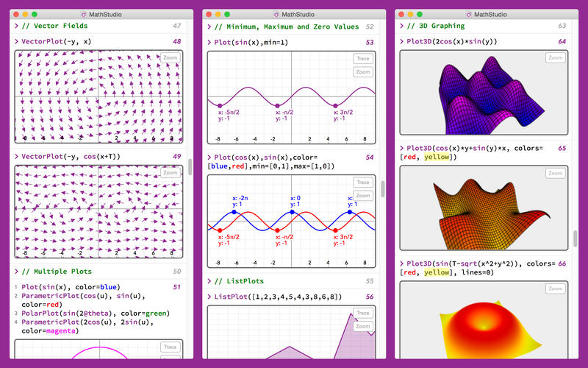Click Zoom on the Plot(sin(x),min=1) graph
588x368 pixels.
pos(362,72)
